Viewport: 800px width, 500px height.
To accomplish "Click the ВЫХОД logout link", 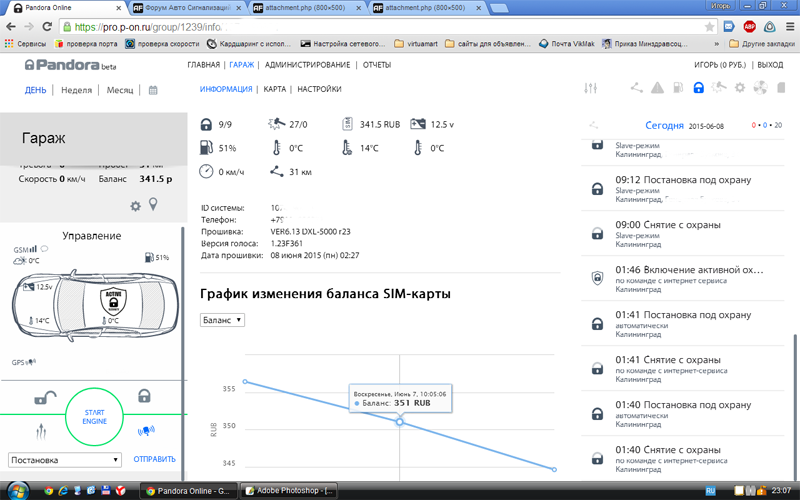I will [x=770, y=65].
